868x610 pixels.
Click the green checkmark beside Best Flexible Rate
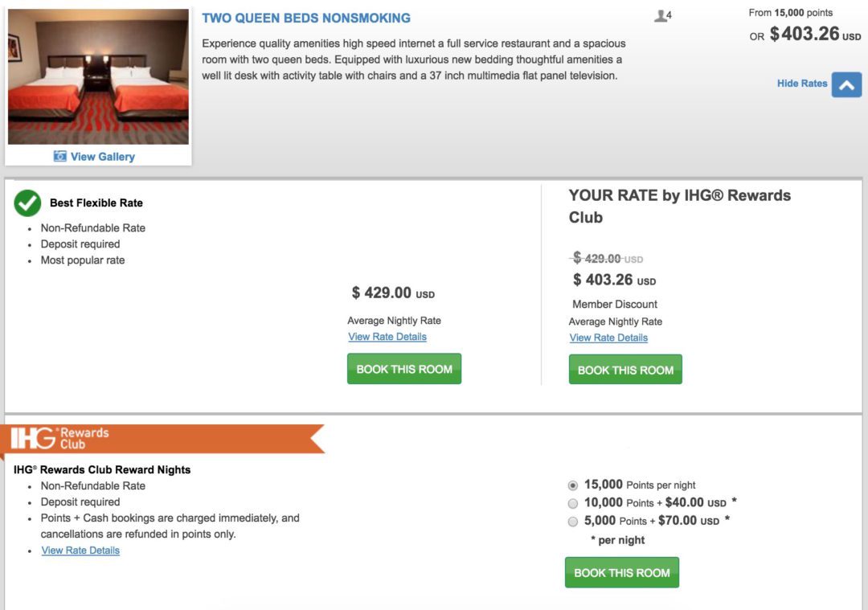[27, 203]
